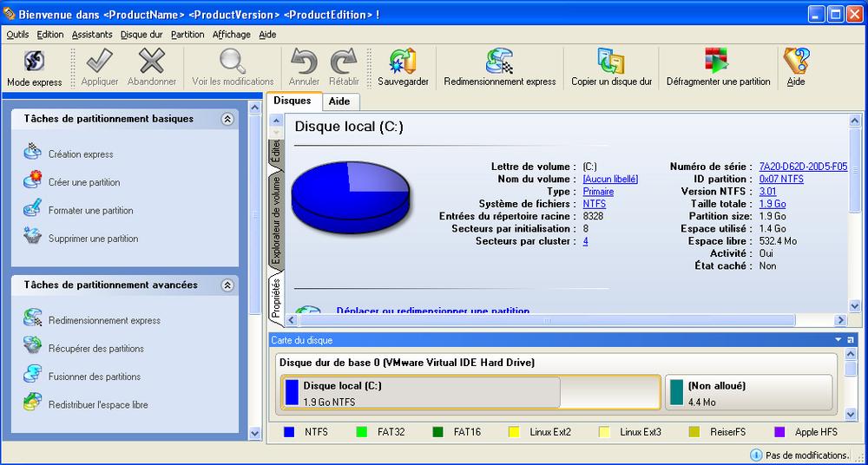Toggle Carte du disque panel pin button
868x465 pixels.
851,340
